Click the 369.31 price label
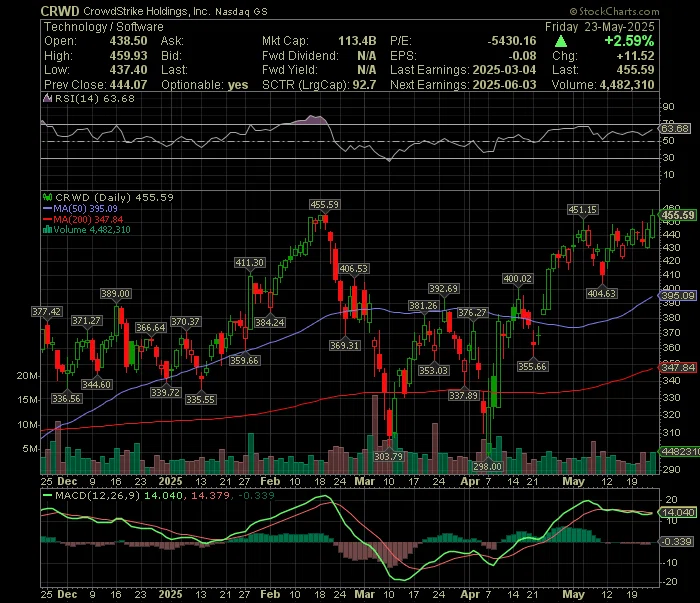Viewport: 700px width, 603px height. click(x=345, y=345)
